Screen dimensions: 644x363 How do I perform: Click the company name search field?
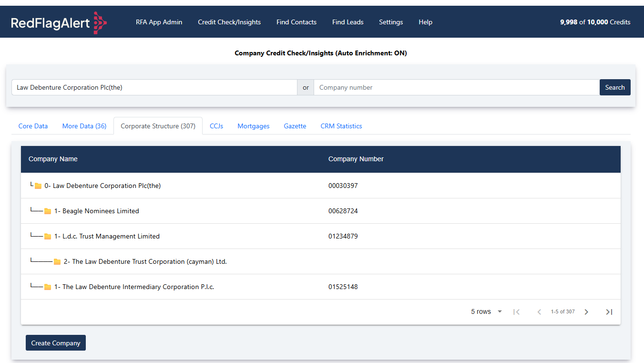154,87
